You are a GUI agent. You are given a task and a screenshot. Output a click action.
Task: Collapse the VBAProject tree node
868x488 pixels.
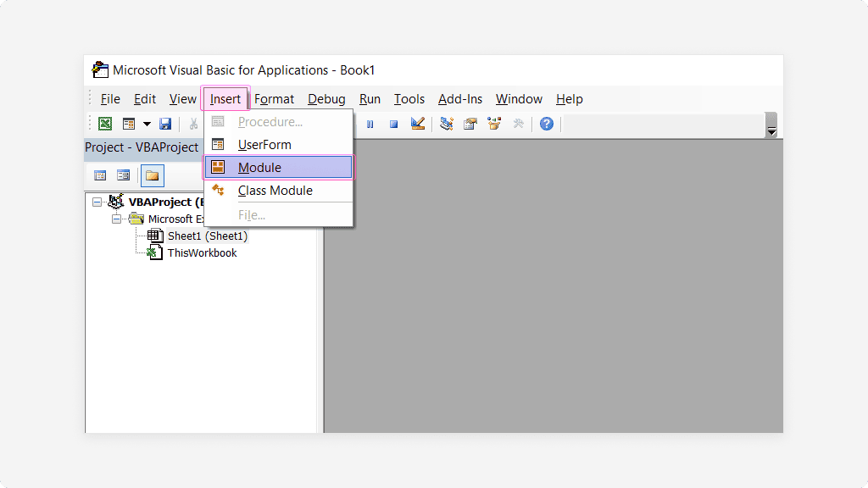(97, 202)
